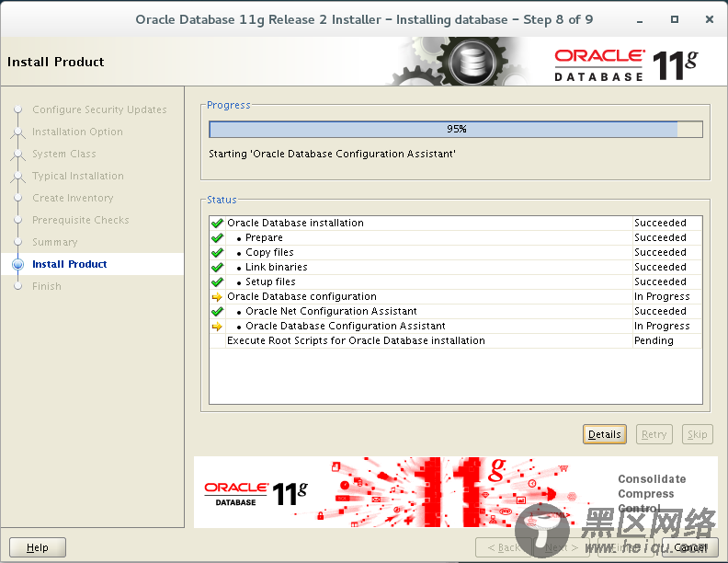Viewport: 728px width, 563px height.
Task: Select the 'Link binaries' status row
Action: click(x=456, y=267)
